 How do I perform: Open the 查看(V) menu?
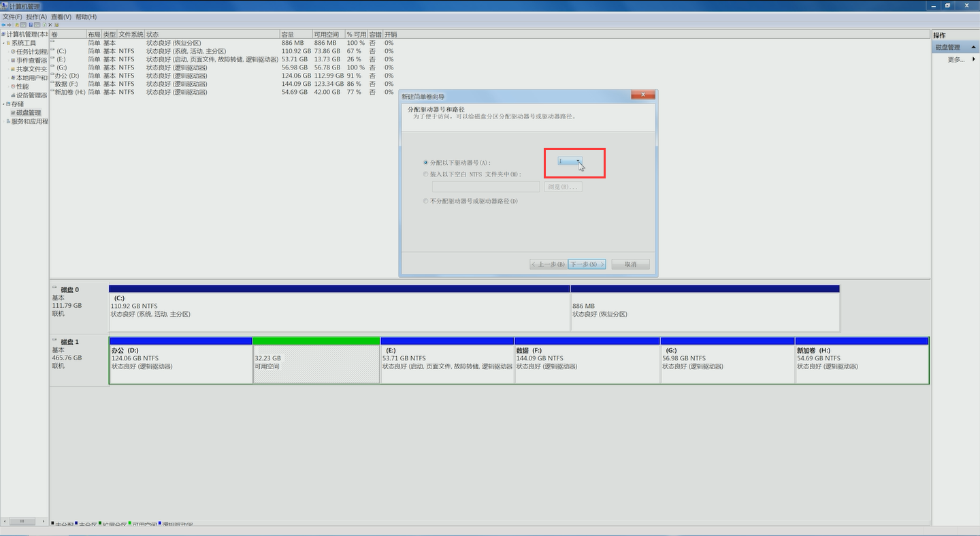pos(61,16)
